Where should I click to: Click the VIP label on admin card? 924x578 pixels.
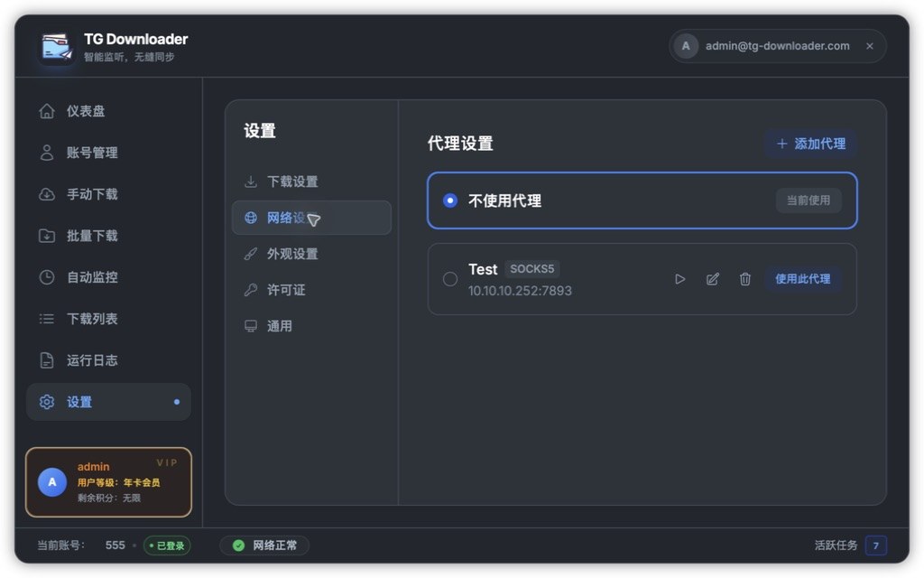167,463
